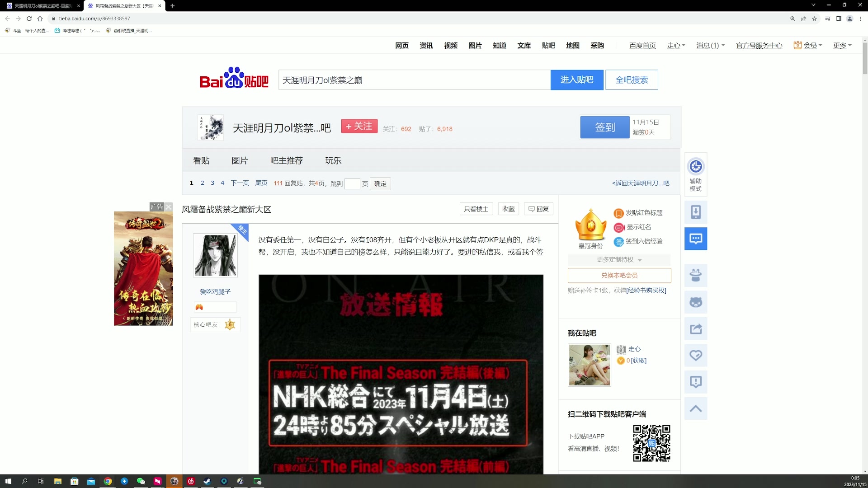Click the bear face icon in sidebar

[x=696, y=302]
